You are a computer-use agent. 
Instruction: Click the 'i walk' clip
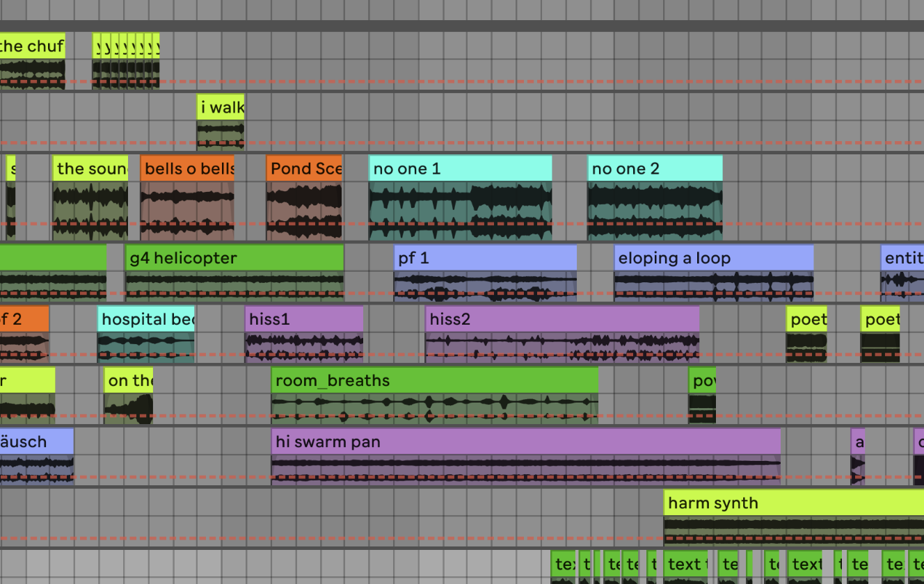pyautogui.click(x=221, y=108)
